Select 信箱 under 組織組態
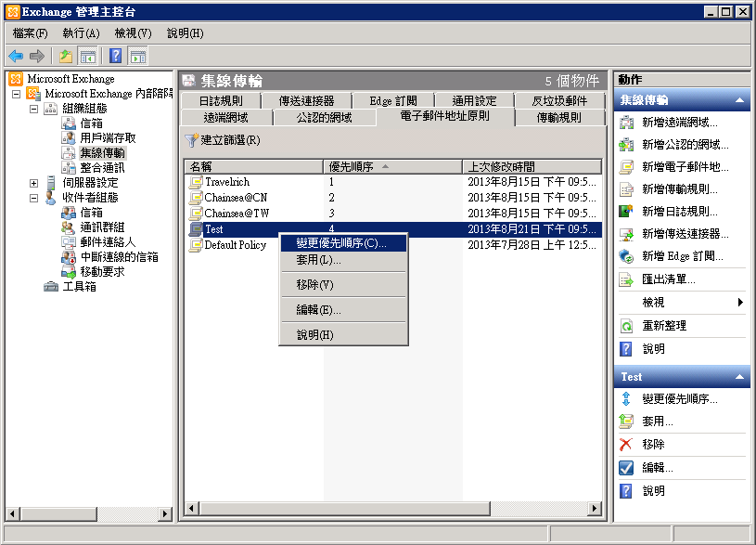The height and width of the screenshot is (545, 756). (91, 123)
